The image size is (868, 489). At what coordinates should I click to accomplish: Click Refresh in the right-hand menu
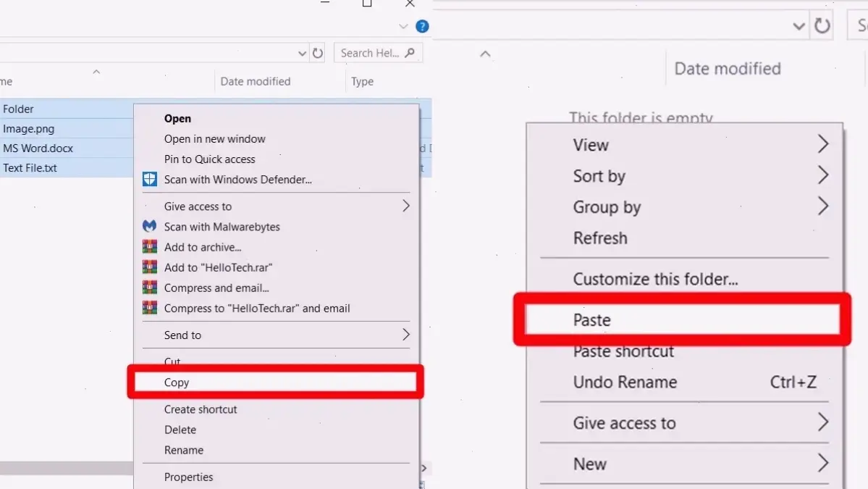point(600,238)
